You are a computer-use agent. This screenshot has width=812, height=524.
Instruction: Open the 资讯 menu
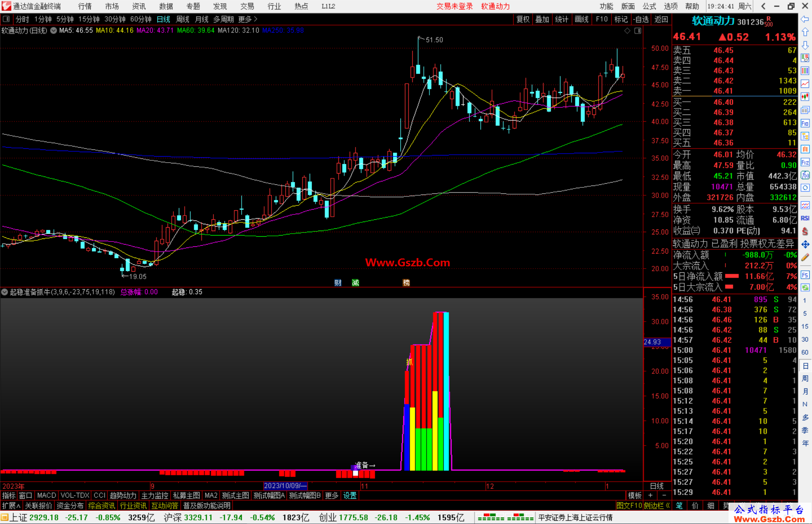point(139,6)
